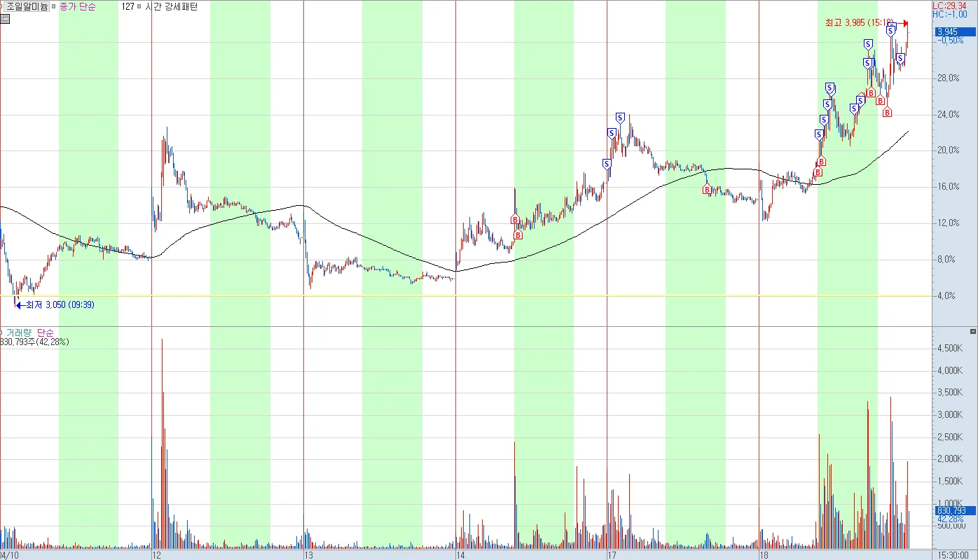Click the 127 period value
Image resolution: width=978 pixels, height=560 pixels.
128,7
